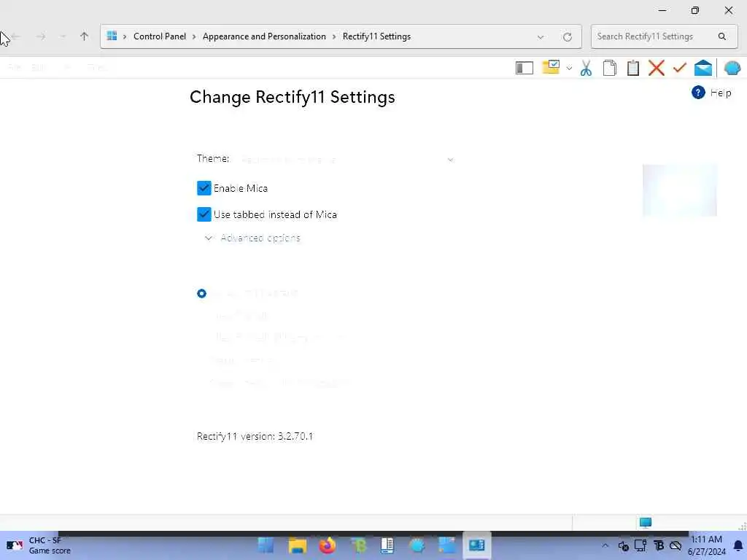Click the network display tray icon
This screenshot has width=747, height=560.
640,545
